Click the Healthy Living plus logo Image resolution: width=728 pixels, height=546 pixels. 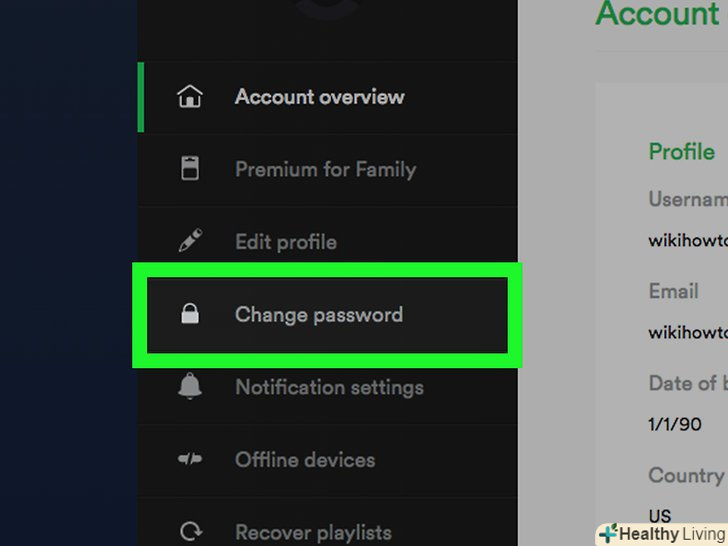pyautogui.click(x=608, y=533)
